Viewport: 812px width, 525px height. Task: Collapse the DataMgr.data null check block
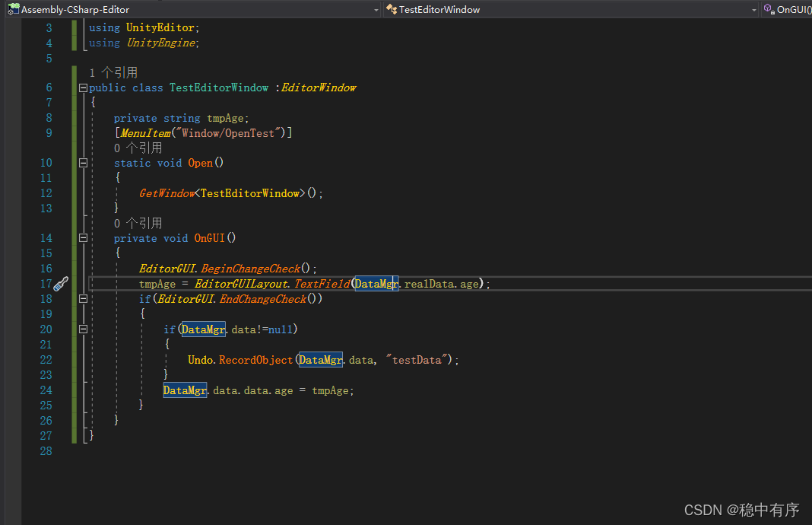(x=83, y=329)
